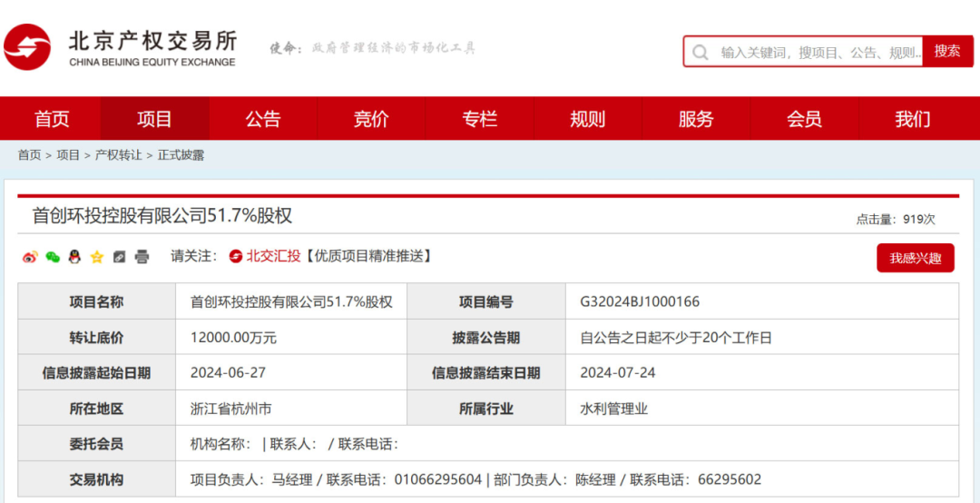Click the 我感兴趣 button
This screenshot has width=980, height=503.
(916, 258)
